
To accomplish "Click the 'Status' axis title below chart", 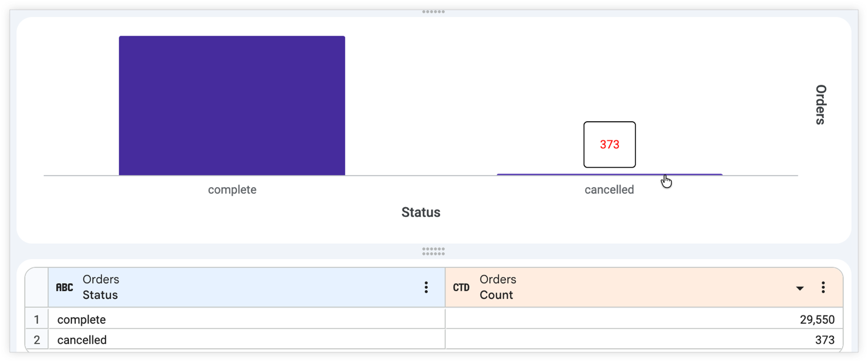I will click(x=421, y=212).
